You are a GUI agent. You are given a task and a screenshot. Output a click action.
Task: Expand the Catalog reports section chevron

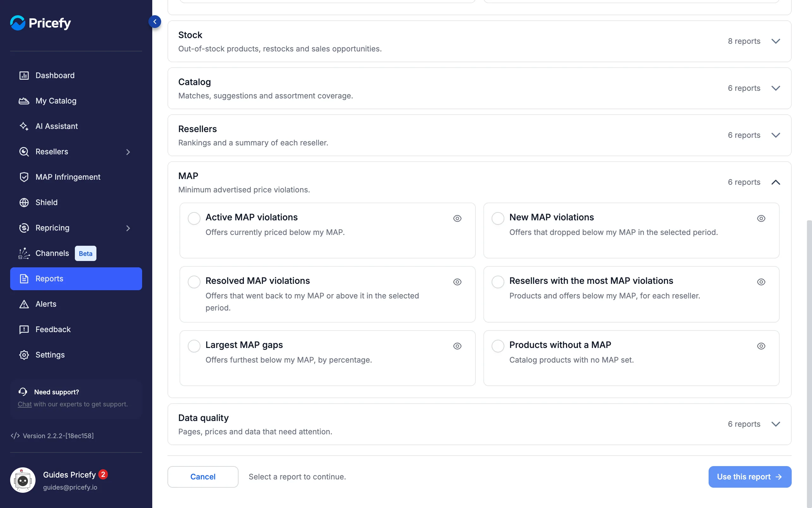(x=776, y=88)
